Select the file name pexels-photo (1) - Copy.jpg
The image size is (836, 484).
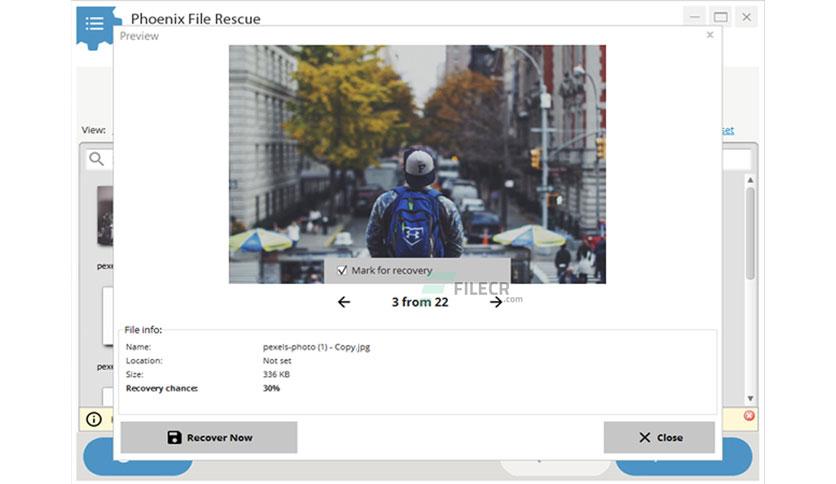tap(316, 347)
